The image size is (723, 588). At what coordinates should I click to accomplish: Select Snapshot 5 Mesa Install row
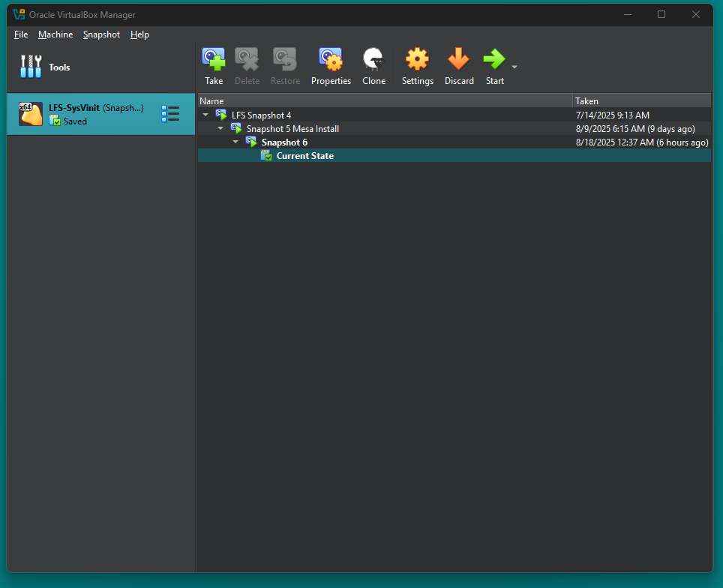pyautogui.click(x=292, y=129)
